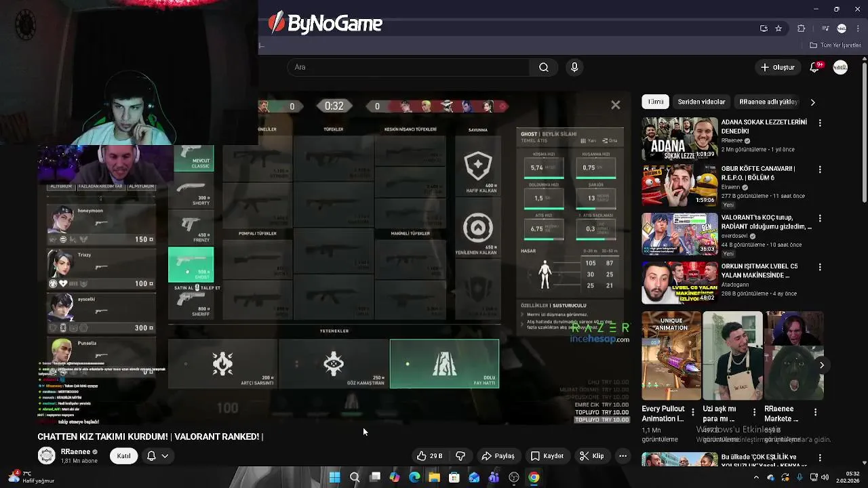Open options for RRaenee Markete short
868x488 pixels.
[x=815, y=411]
